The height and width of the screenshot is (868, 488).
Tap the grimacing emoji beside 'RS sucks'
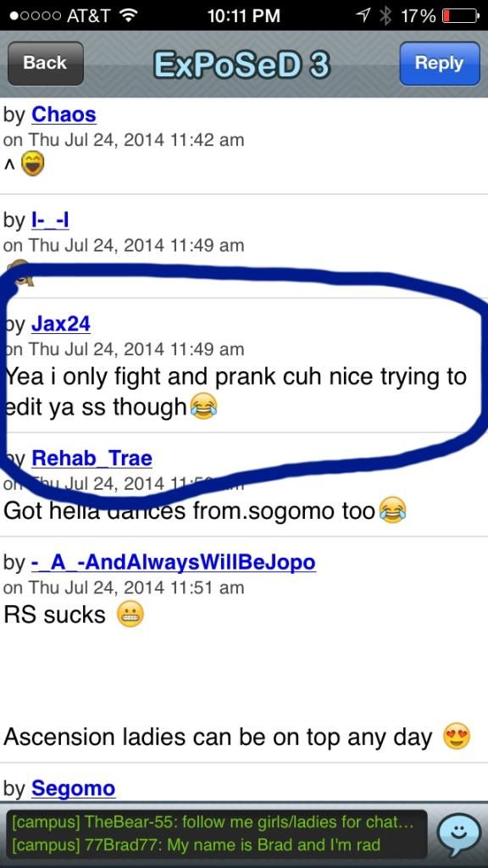(130, 614)
